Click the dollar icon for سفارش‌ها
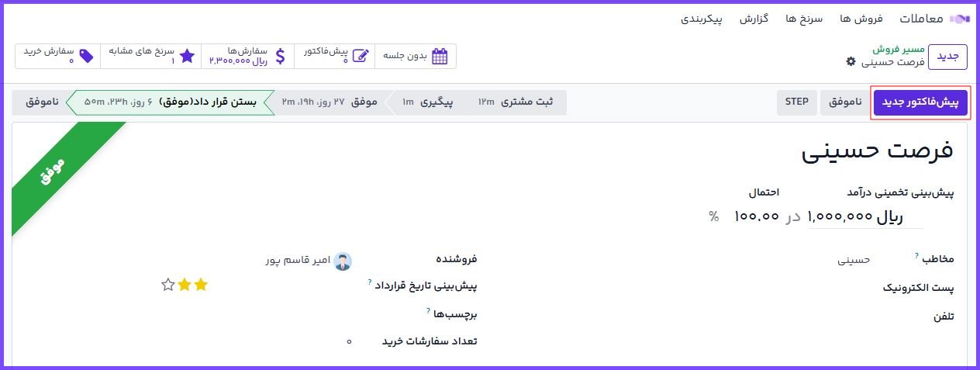 (x=280, y=56)
